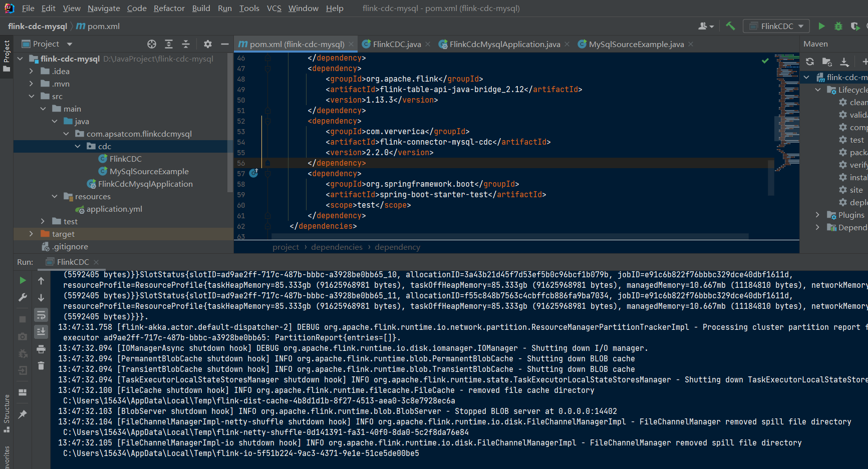Screen dimensions: 868x469
Task: Click flink-cdc-mysql in navigation bar
Action: pos(38,26)
